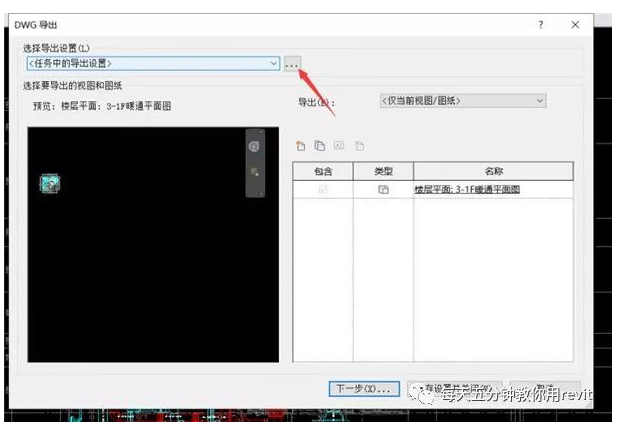Close the DWG export dialog
This screenshot has width=617, height=425.
click(575, 24)
